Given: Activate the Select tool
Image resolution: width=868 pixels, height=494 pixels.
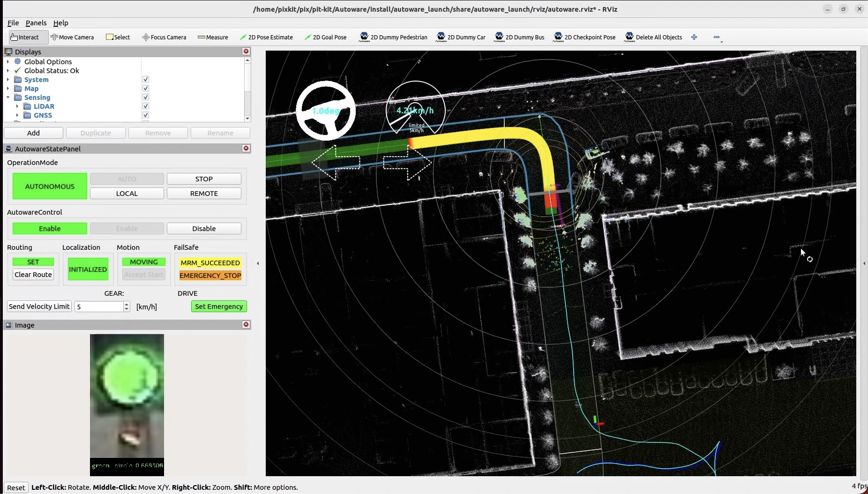Looking at the screenshot, I should (118, 37).
